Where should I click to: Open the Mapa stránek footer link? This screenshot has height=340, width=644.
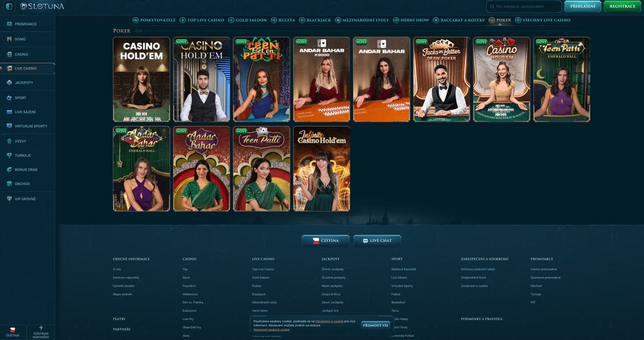(x=122, y=294)
